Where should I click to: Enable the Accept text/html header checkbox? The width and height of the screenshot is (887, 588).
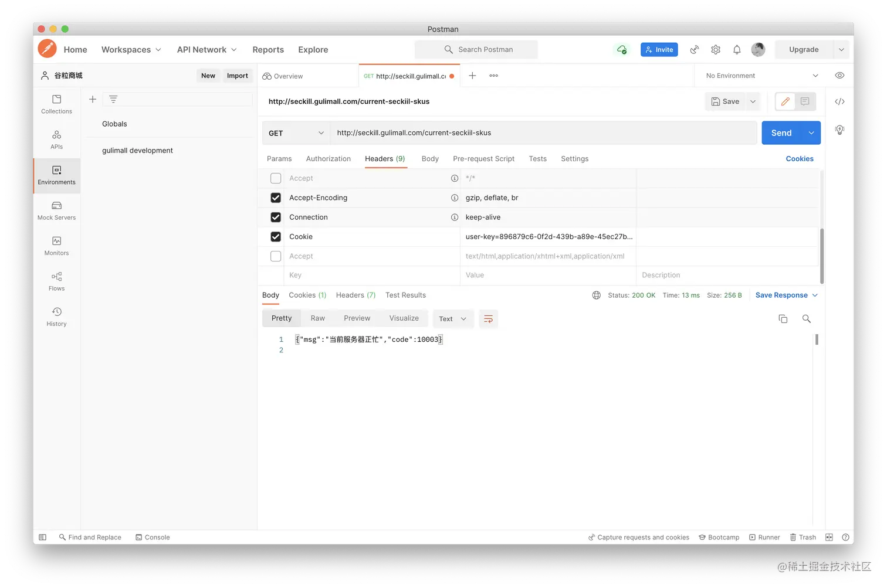tap(276, 256)
